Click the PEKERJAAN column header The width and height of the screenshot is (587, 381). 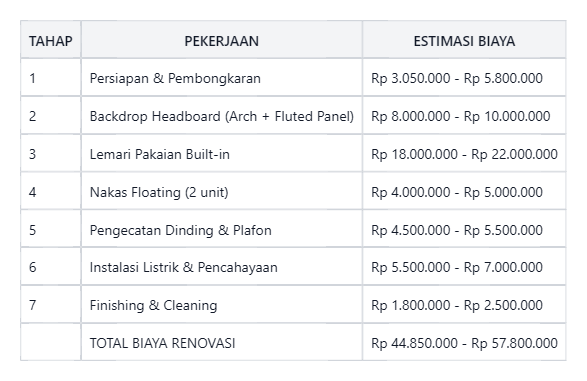[222, 40]
